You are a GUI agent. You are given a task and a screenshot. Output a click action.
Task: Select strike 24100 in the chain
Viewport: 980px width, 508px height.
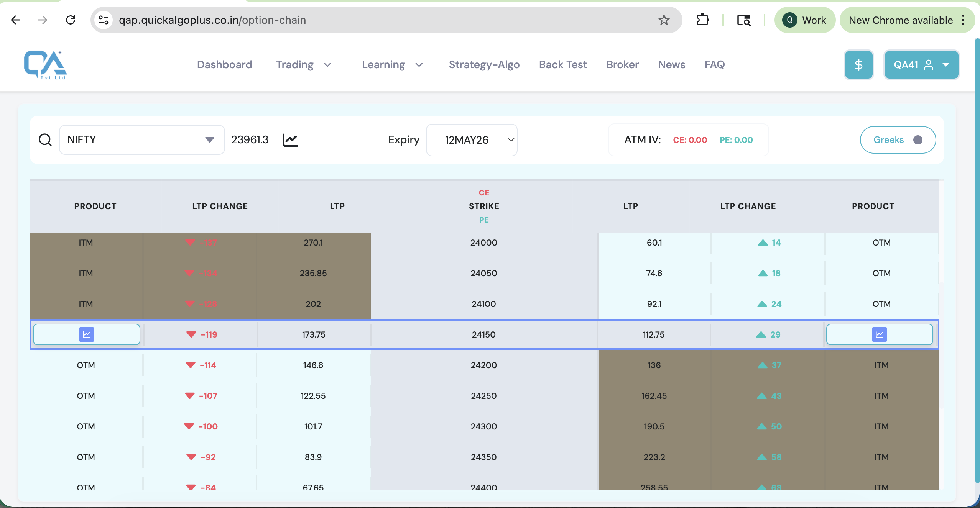483,304
